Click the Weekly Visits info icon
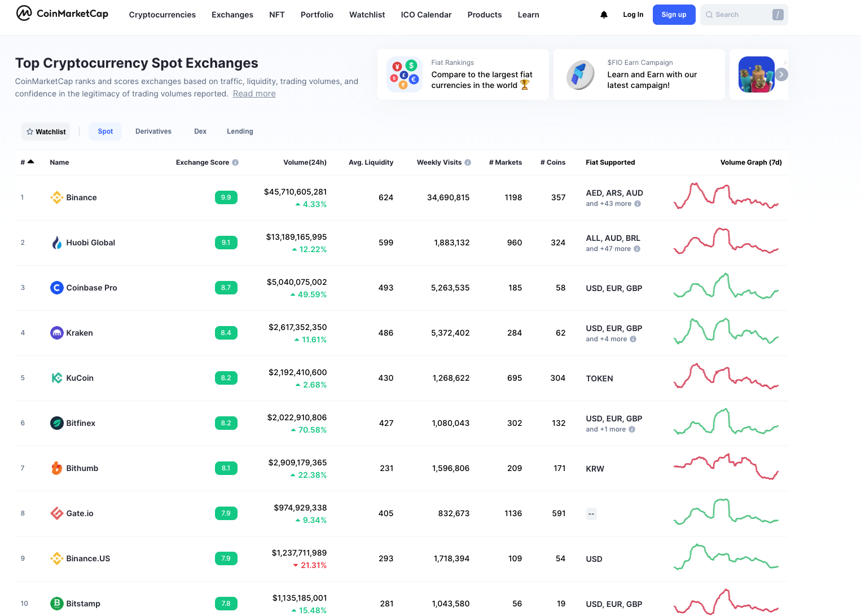 pyautogui.click(x=468, y=162)
